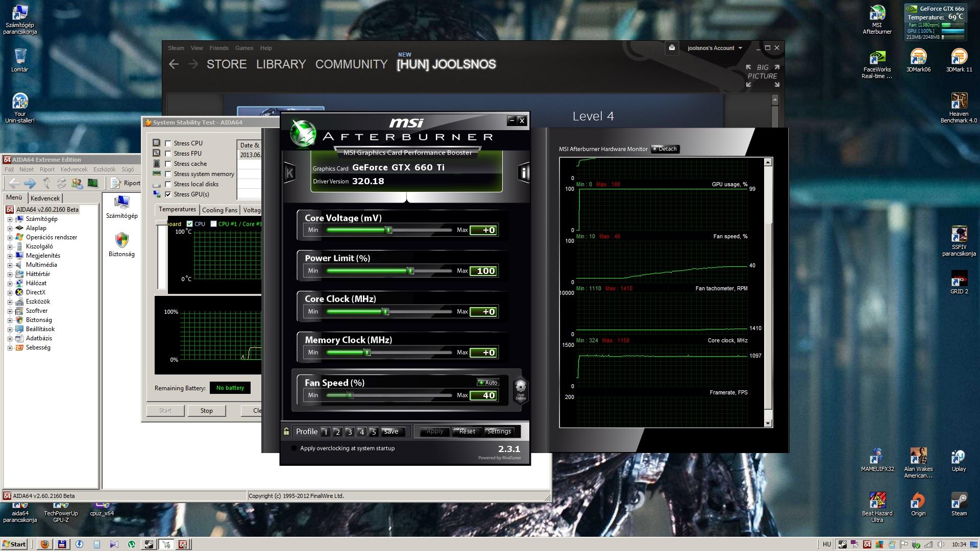Open Steam inbox notification icon
Image resolution: width=980 pixels, height=551 pixels.
[x=672, y=48]
